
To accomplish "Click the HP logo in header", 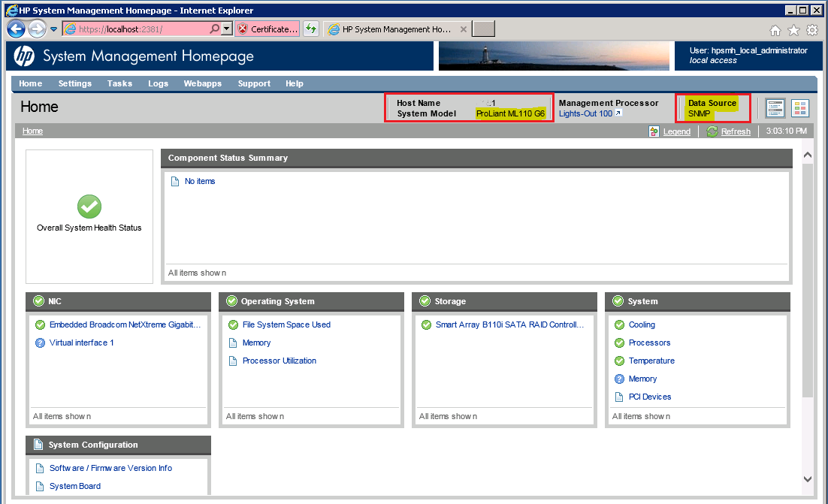I will (x=24, y=56).
